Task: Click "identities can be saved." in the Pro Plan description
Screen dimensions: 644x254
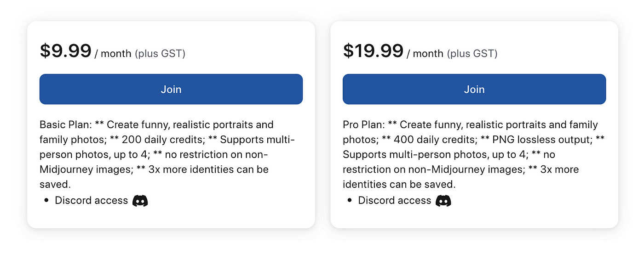Action: pos(399,184)
